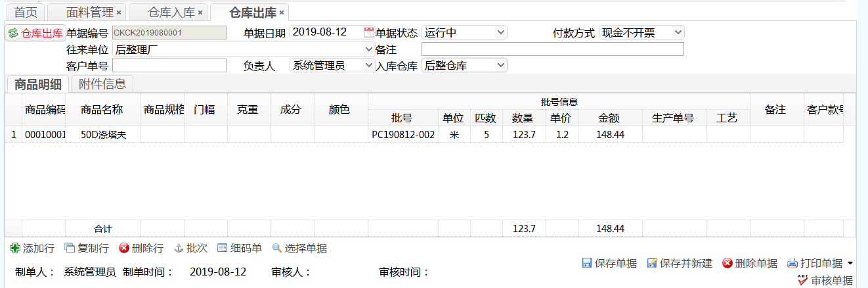
Task: Click the 商品名称 column header
Action: click(102, 110)
